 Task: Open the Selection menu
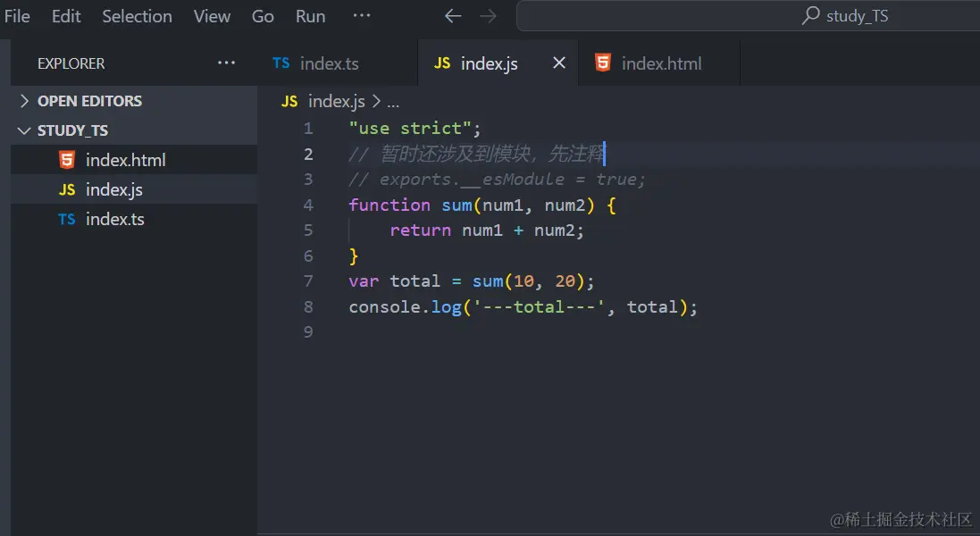137,16
